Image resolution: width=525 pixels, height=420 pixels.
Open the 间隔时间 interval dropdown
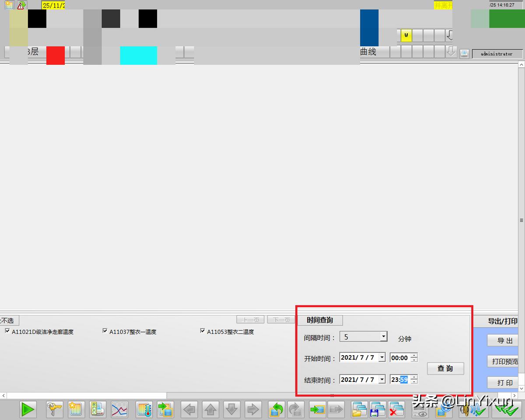click(383, 336)
